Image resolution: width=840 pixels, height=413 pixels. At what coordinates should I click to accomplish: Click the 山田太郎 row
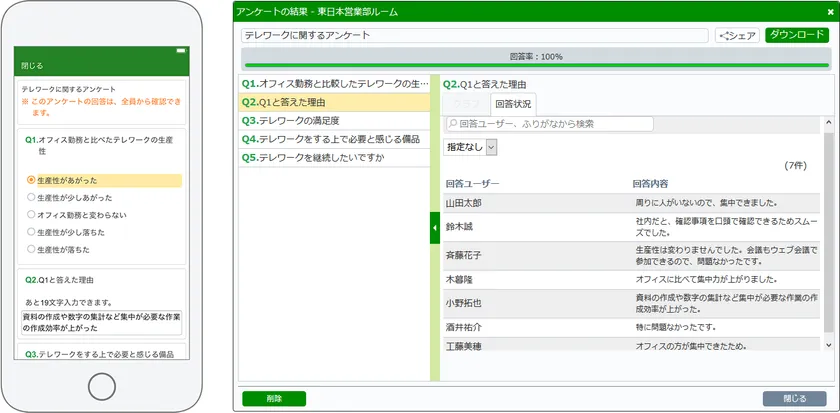coord(632,203)
